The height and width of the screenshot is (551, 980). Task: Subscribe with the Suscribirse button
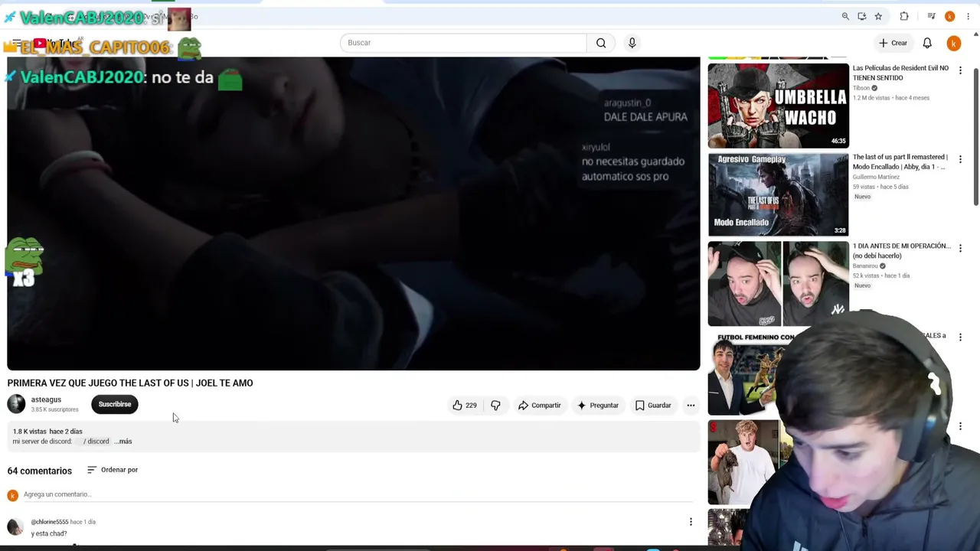point(115,404)
